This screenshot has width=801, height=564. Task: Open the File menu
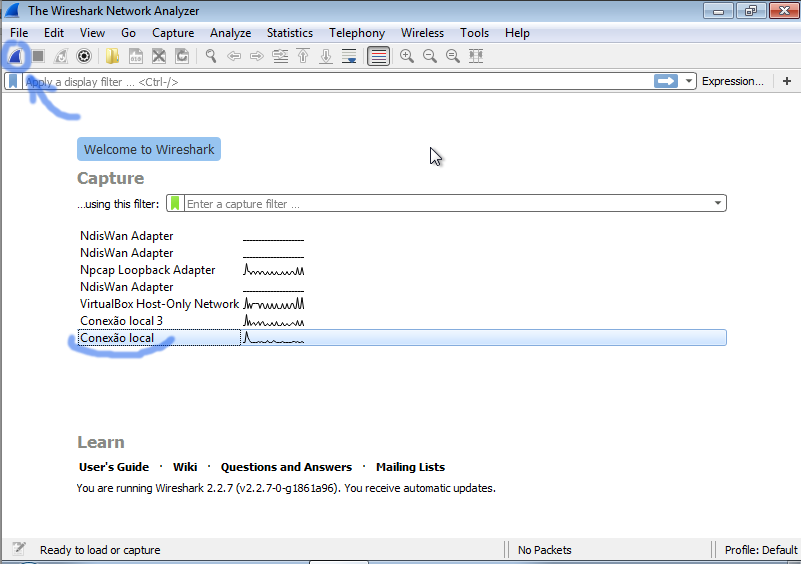click(19, 33)
